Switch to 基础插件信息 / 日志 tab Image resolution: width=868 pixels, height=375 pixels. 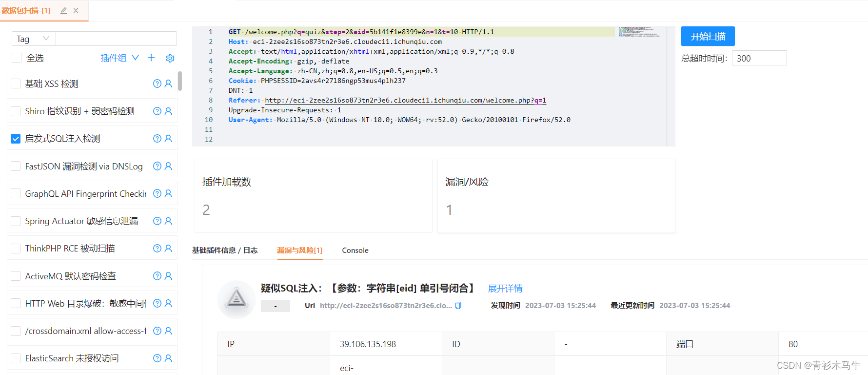click(225, 250)
